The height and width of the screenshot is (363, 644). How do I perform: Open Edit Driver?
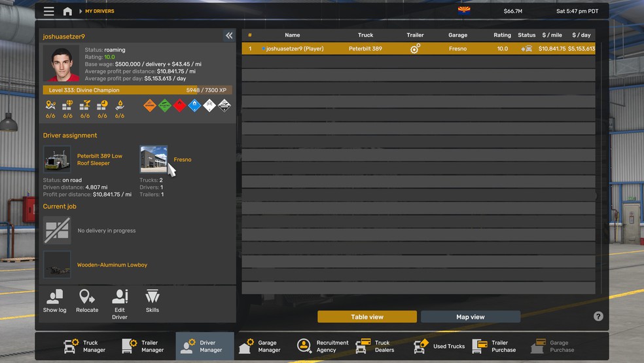[x=120, y=305]
